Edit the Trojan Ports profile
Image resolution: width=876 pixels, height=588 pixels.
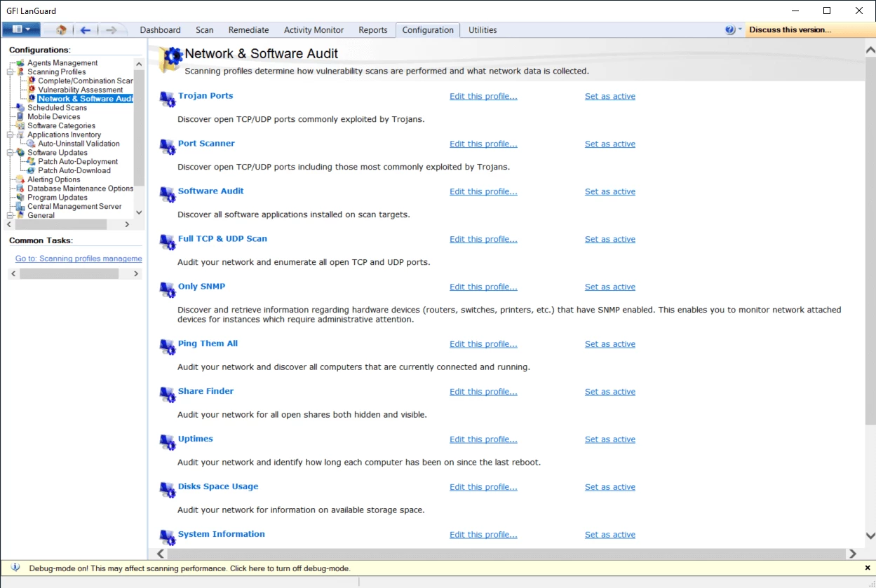click(x=483, y=96)
